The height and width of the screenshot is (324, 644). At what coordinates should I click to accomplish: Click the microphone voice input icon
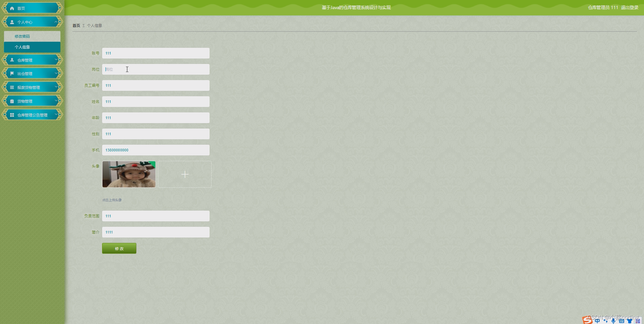[x=613, y=321]
